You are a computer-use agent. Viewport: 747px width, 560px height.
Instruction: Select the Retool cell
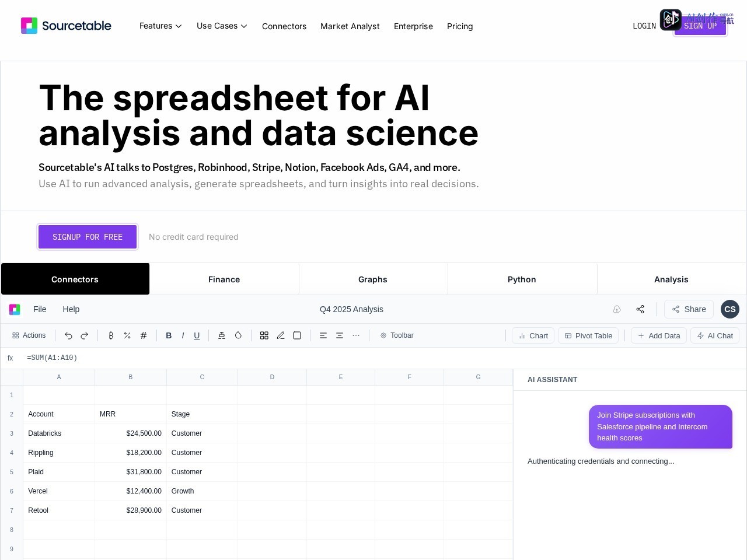(x=59, y=510)
